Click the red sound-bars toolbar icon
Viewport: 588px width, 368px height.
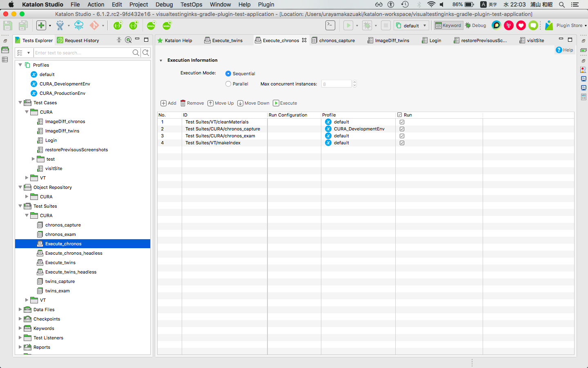[509, 25]
